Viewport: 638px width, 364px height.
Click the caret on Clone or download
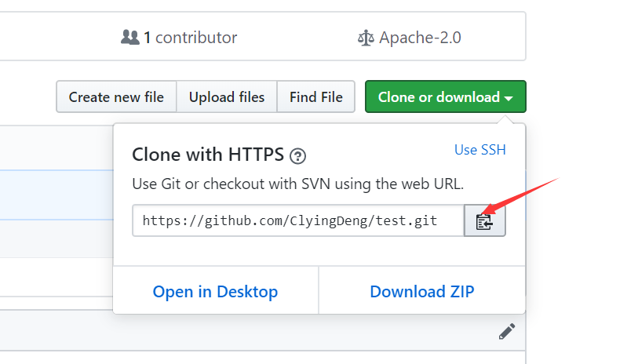pos(509,98)
